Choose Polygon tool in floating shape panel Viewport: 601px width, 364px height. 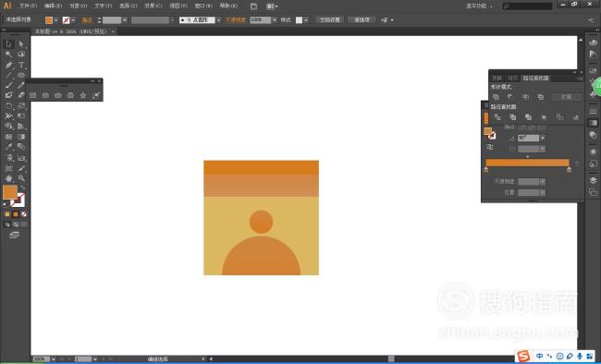tap(70, 95)
